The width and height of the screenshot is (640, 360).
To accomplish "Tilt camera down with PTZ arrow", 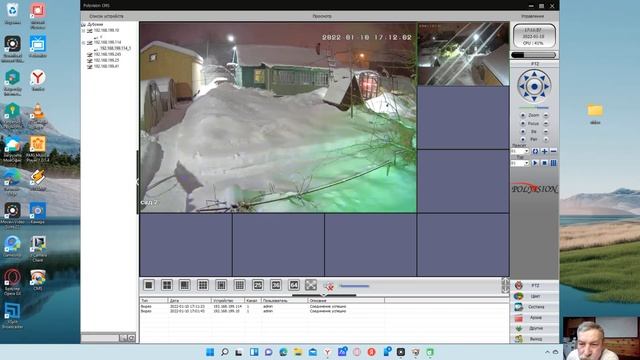I will [x=534, y=99].
